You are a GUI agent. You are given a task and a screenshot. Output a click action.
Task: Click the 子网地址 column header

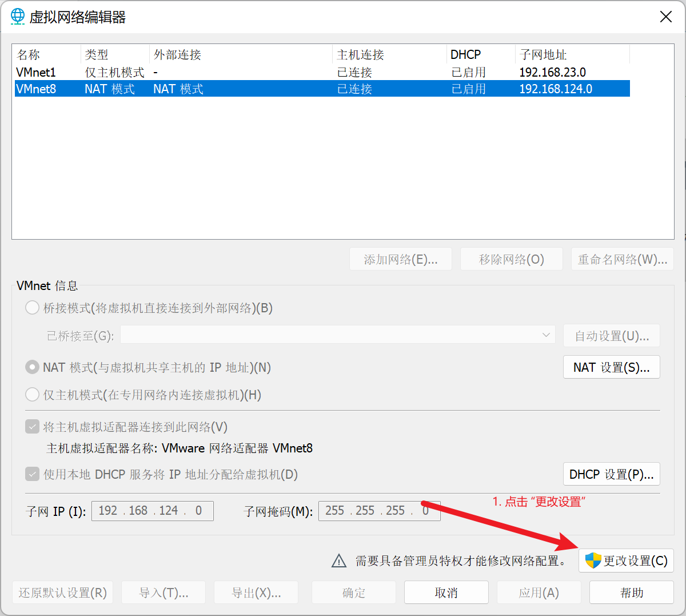572,54
